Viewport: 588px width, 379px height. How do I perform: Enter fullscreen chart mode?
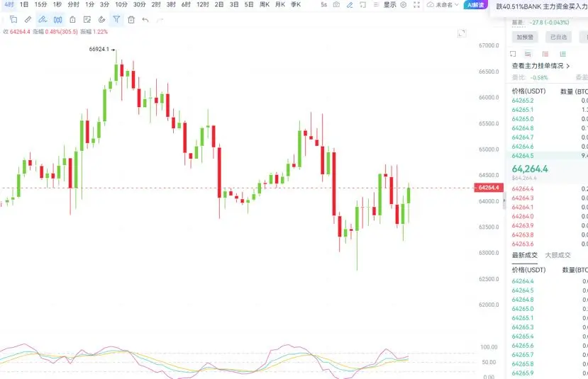tap(416, 5)
